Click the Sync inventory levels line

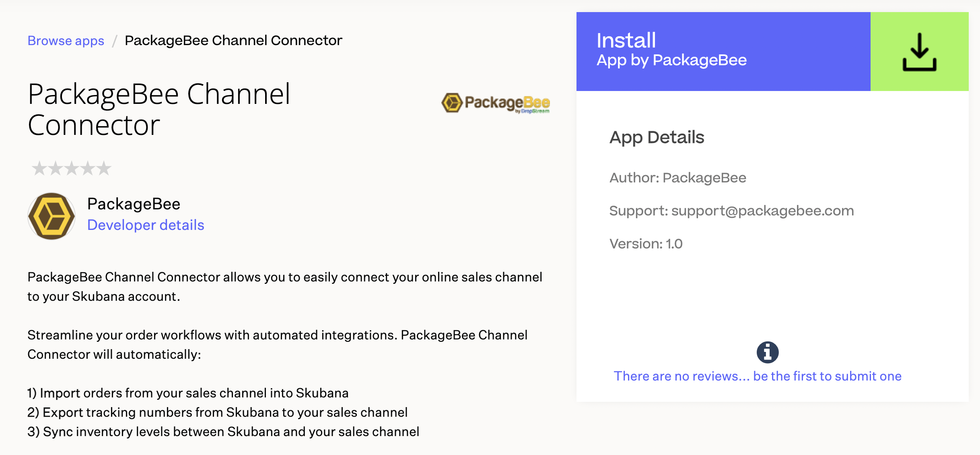pyautogui.click(x=223, y=432)
